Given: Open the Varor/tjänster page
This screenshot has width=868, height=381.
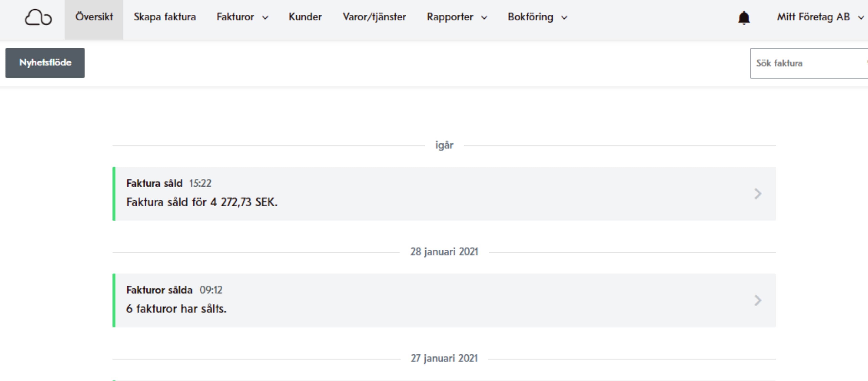Looking at the screenshot, I should click(x=374, y=17).
